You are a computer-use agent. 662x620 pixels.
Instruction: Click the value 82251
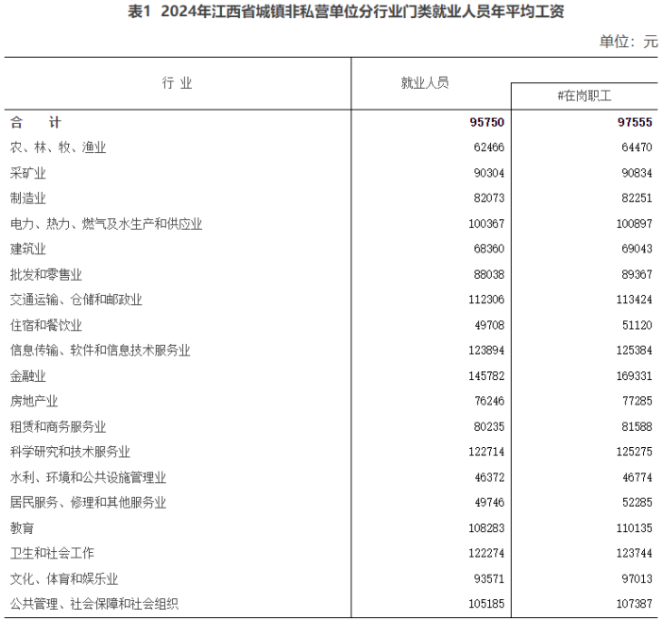[637, 198]
